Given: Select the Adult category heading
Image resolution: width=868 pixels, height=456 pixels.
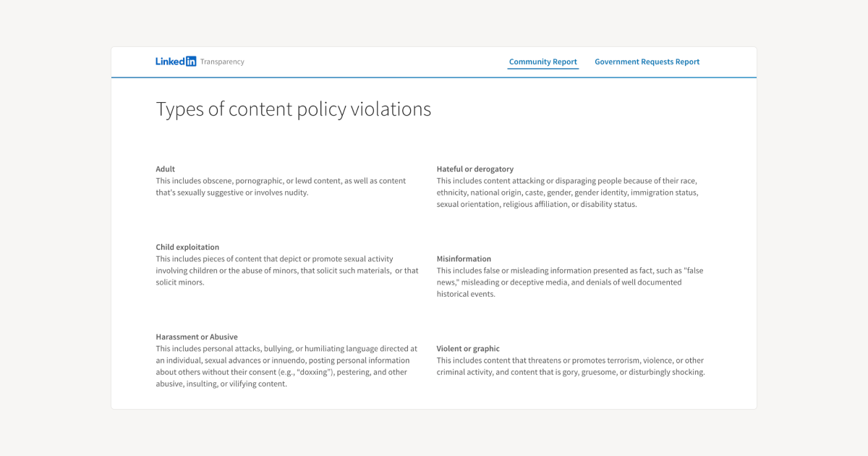Looking at the screenshot, I should [x=165, y=169].
